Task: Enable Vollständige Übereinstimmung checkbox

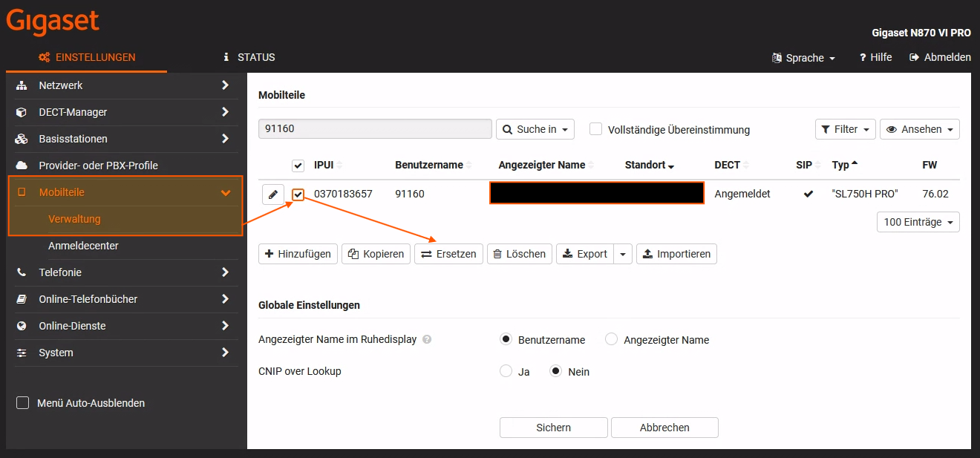Action: click(x=595, y=129)
